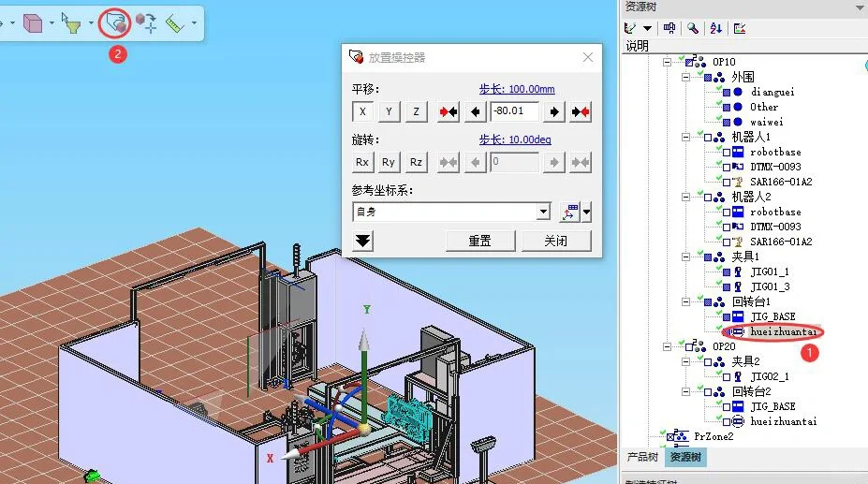Collapse the 机器人1 tree node
This screenshot has height=484, width=868.
(x=685, y=137)
